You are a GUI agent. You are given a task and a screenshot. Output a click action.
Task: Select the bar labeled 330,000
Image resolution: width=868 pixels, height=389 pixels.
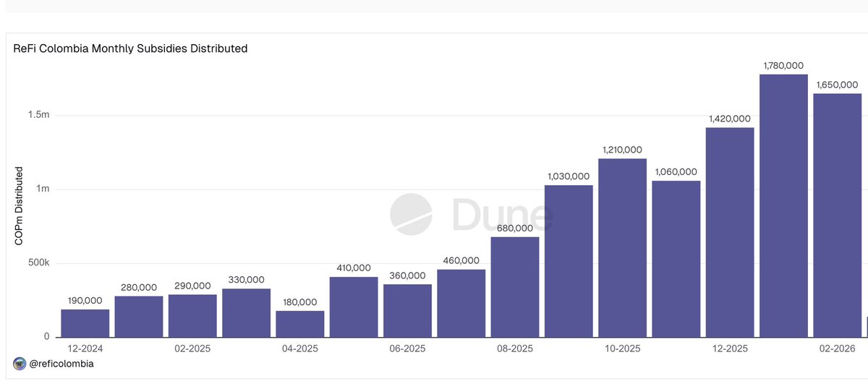[x=247, y=312]
